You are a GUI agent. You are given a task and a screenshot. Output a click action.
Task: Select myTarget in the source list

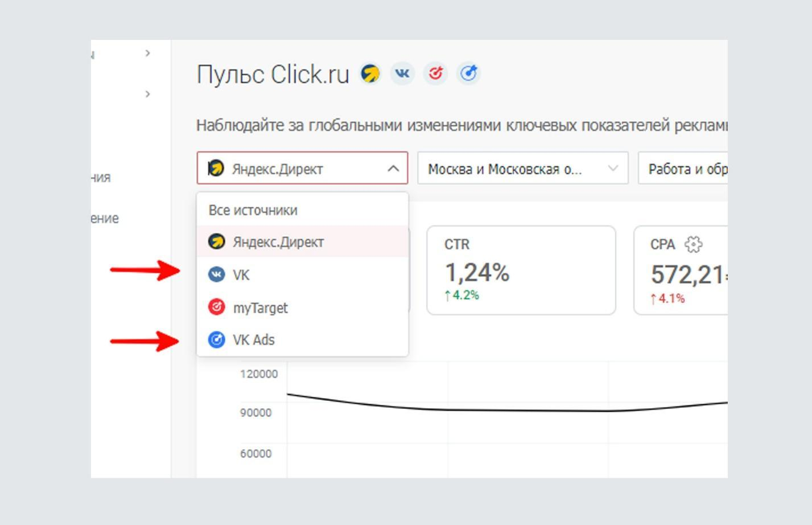tap(303, 307)
